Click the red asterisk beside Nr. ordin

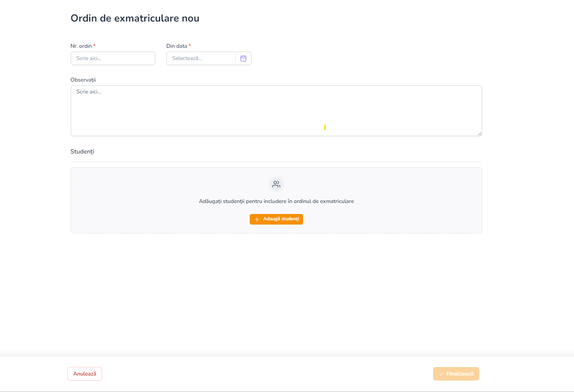94,46
